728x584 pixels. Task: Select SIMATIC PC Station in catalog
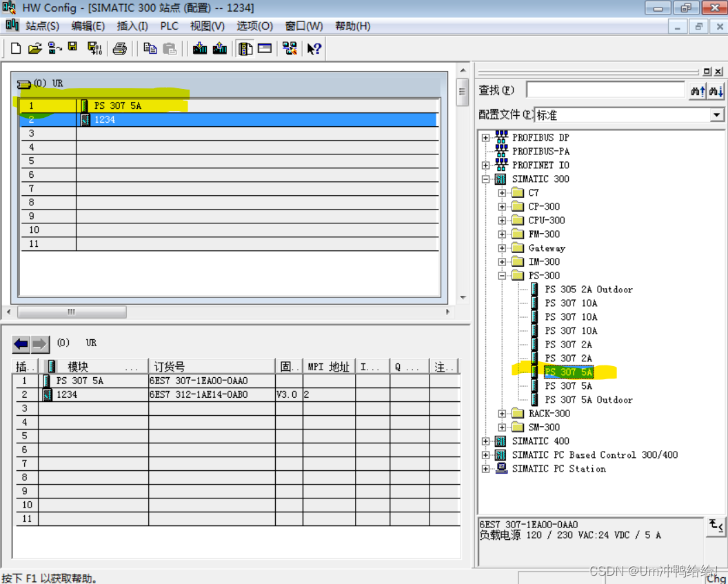pos(558,469)
